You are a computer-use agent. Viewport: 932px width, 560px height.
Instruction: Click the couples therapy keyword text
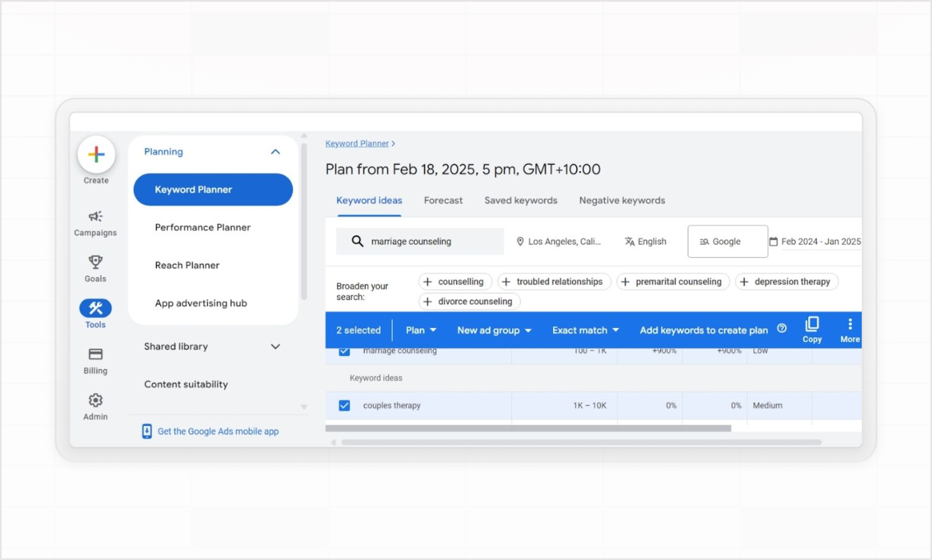click(x=392, y=405)
